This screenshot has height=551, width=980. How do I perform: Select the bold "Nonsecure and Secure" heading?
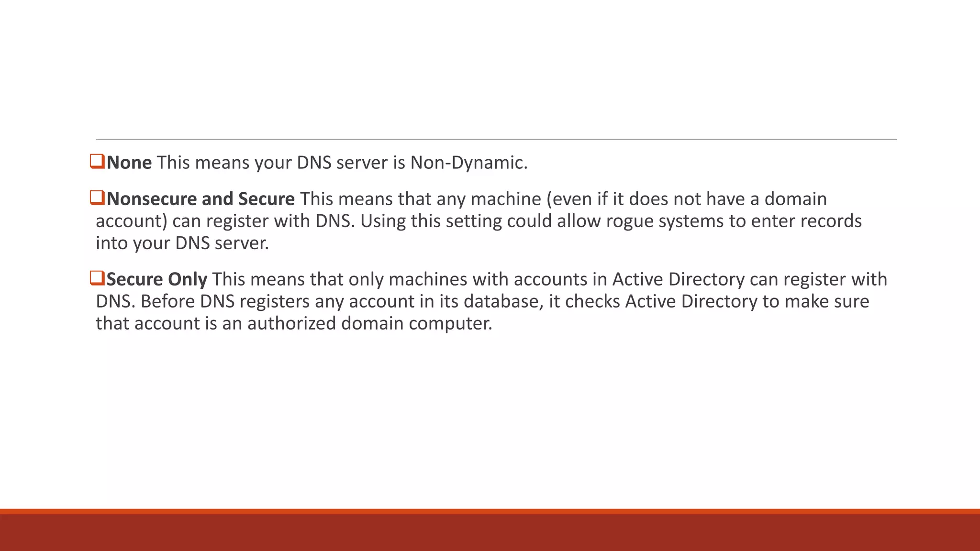200,199
